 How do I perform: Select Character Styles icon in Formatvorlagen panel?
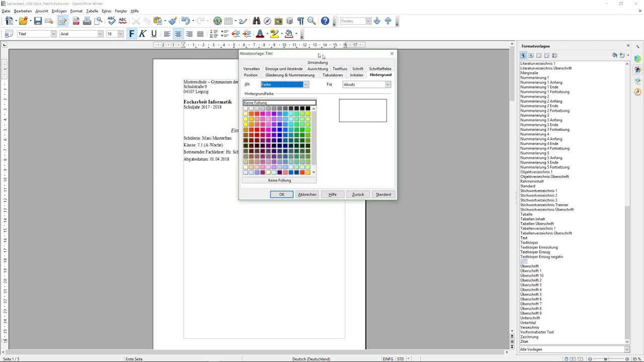[x=531, y=55]
